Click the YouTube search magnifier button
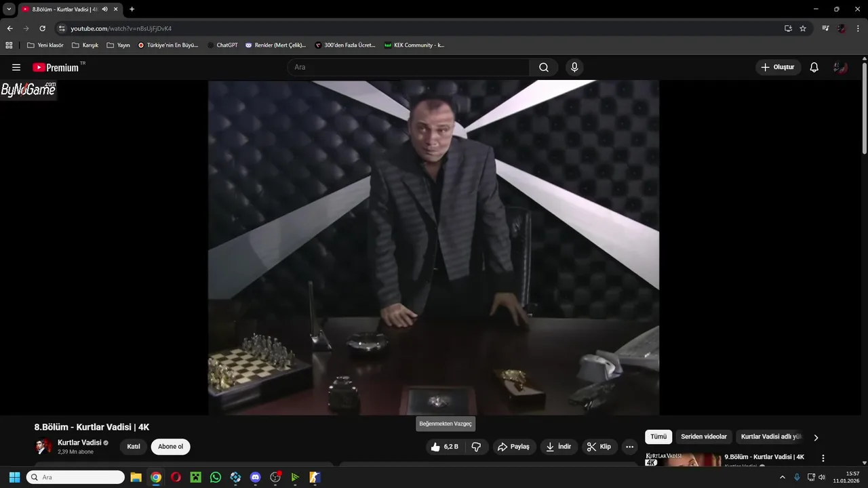Screen dimensions: 868x488 [x=544, y=67]
